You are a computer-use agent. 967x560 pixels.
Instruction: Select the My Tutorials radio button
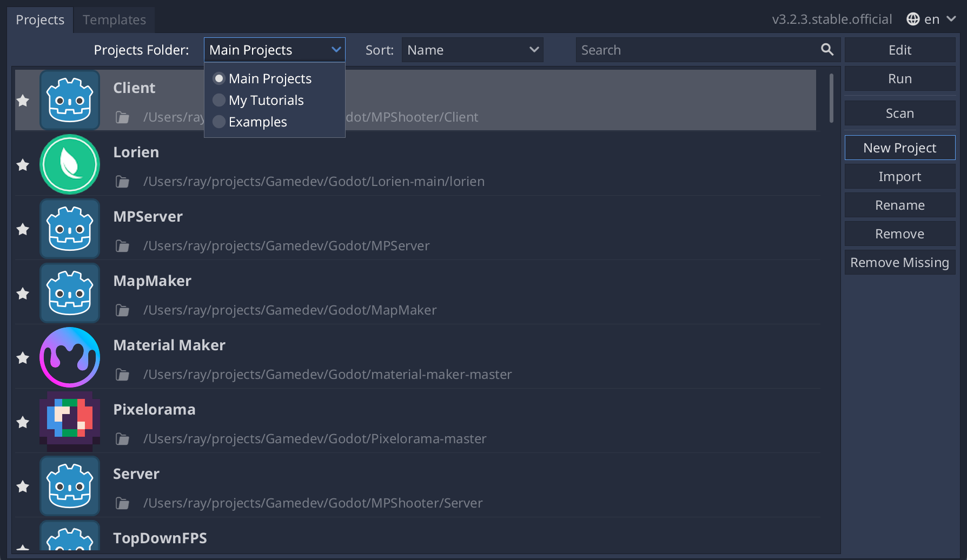click(x=219, y=100)
